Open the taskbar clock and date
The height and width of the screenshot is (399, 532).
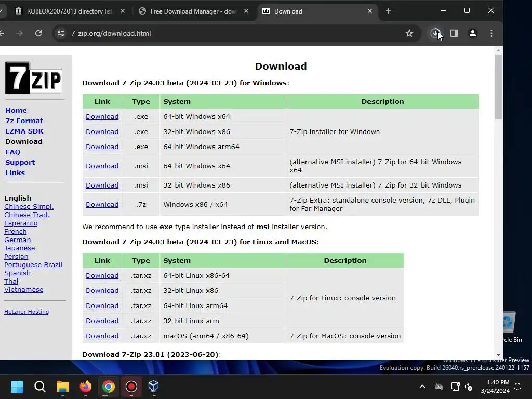click(495, 387)
